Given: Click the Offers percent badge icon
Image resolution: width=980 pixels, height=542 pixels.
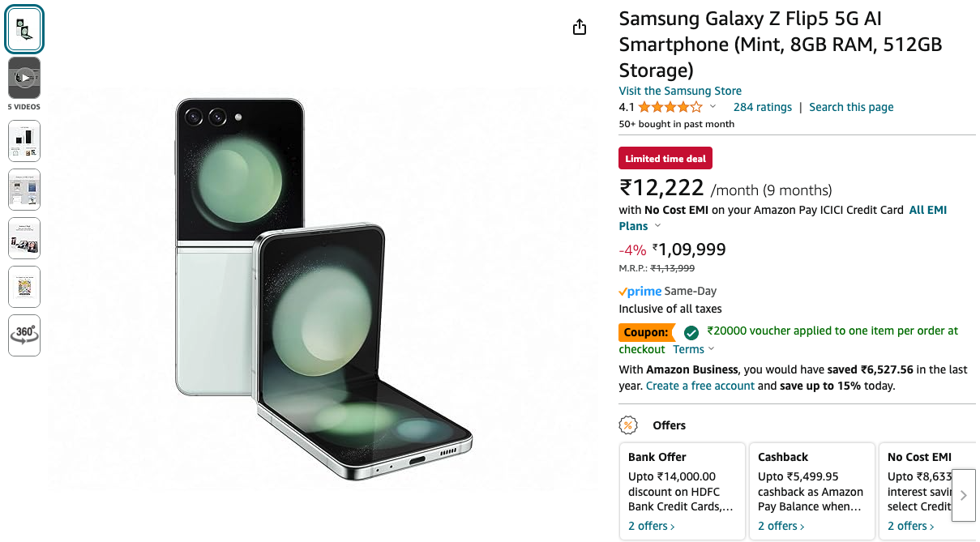Looking at the screenshot, I should pos(627,425).
